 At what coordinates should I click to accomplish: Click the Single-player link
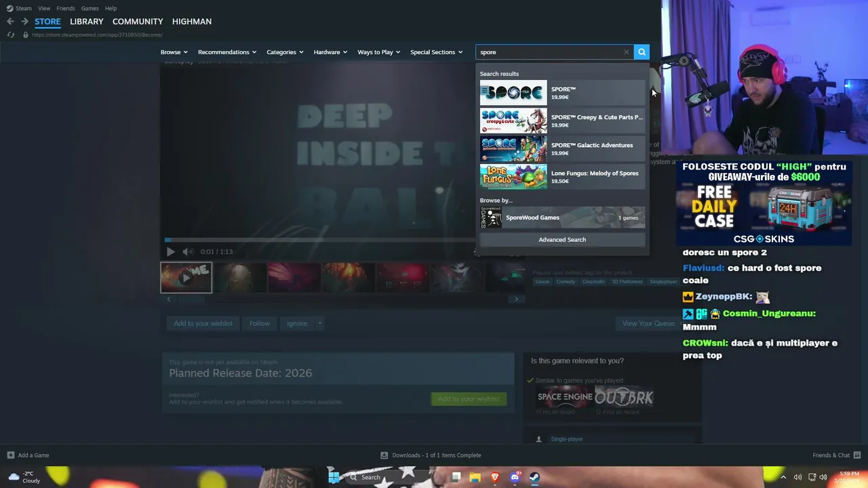coord(567,439)
